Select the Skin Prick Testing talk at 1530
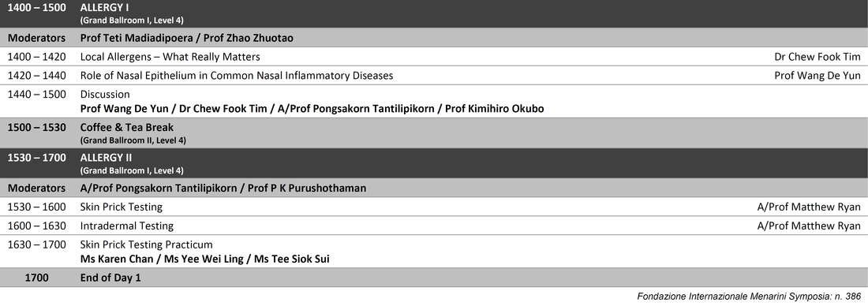This screenshot has height=306, width=868. pyautogui.click(x=122, y=207)
